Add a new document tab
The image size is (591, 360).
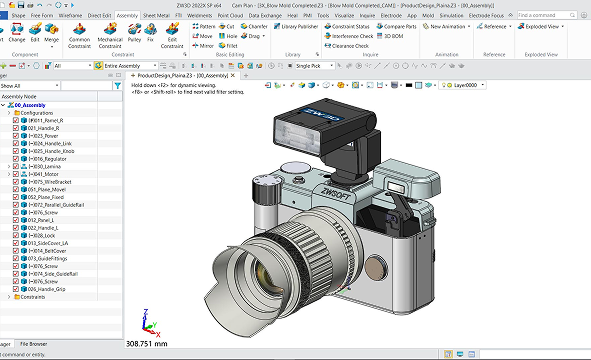tap(246, 75)
